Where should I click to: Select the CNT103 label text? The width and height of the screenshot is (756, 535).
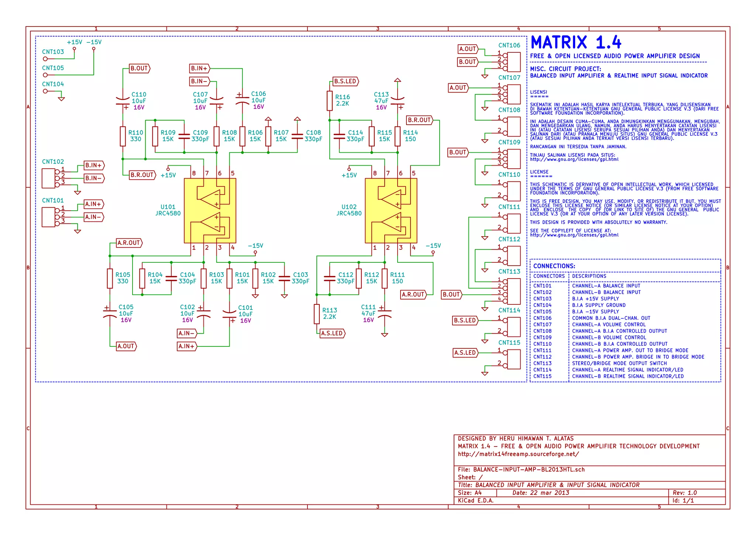(x=53, y=52)
